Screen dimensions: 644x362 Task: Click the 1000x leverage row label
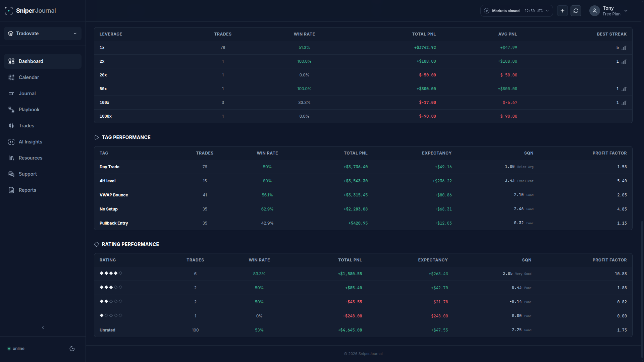(106, 116)
